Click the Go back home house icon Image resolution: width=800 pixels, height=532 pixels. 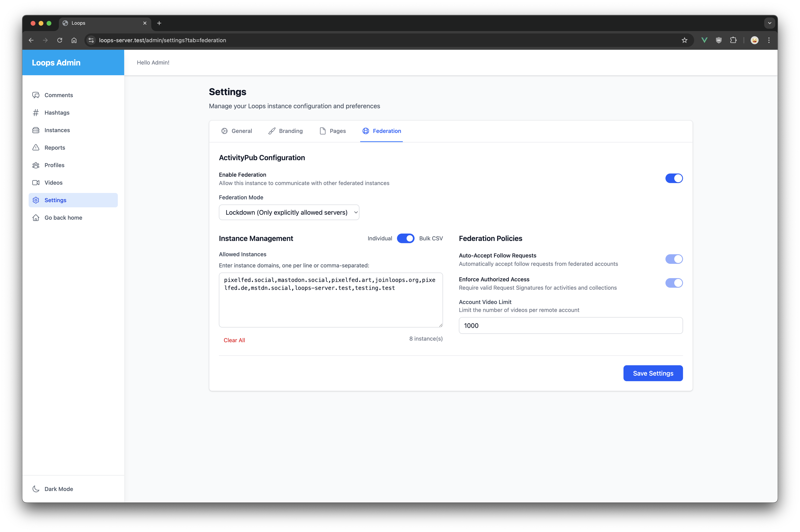tap(36, 218)
